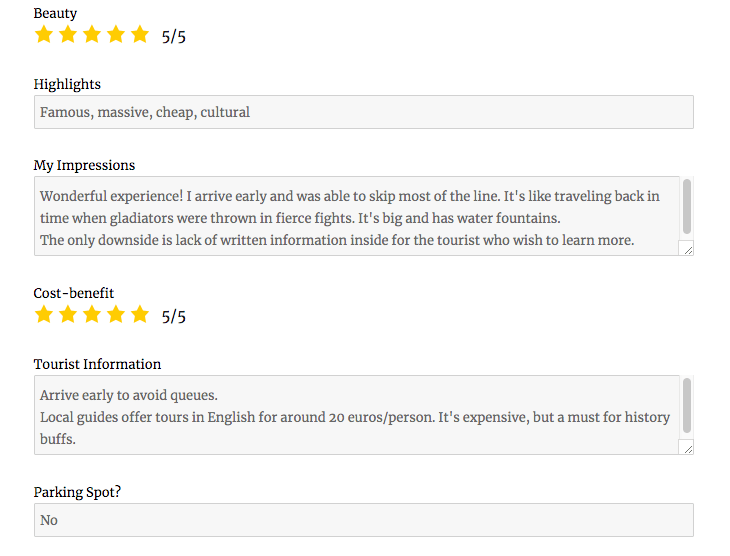Click the My Impressions scrollbar
Image resolution: width=730 pixels, height=556 pixels.
687,207
